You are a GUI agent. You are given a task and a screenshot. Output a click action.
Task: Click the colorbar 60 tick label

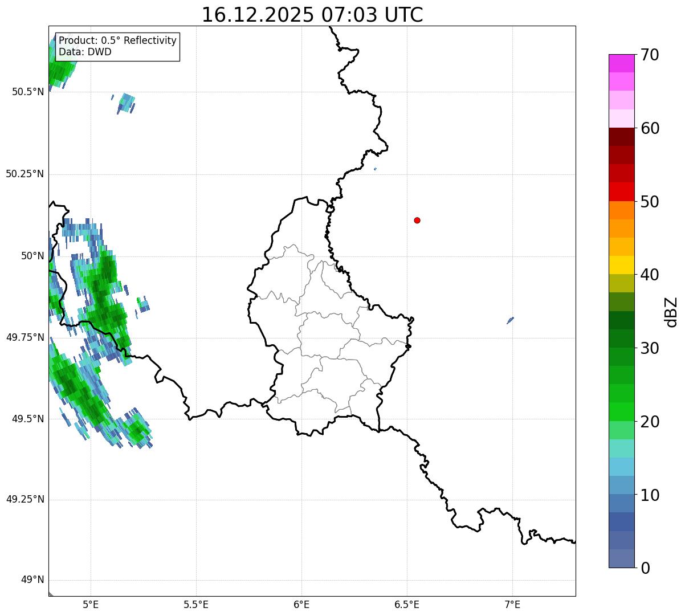[x=650, y=128]
